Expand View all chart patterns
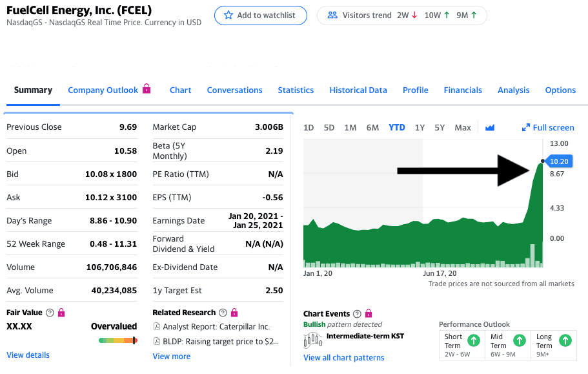Image resolution: width=588 pixels, height=374 pixels. 343,358
